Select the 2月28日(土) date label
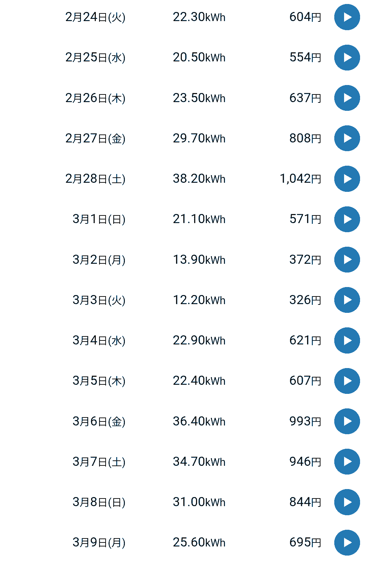The height and width of the screenshot is (565, 392). pyautogui.click(x=95, y=179)
